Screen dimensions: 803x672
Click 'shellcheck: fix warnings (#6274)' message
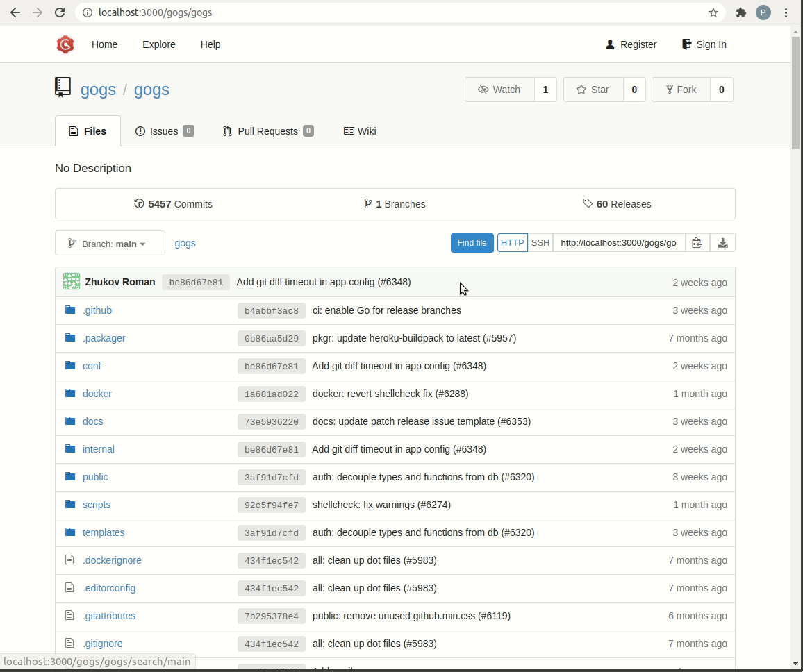(x=381, y=505)
